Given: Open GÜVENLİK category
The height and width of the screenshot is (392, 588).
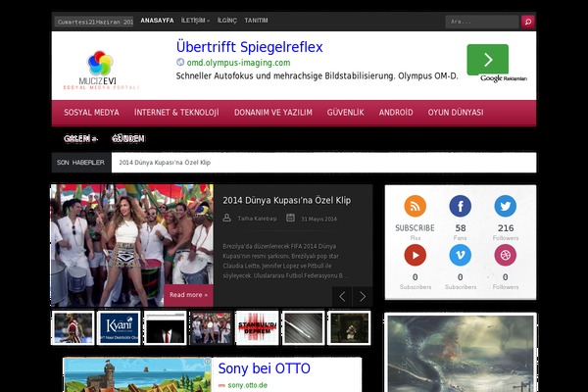Looking at the screenshot, I should 345,112.
